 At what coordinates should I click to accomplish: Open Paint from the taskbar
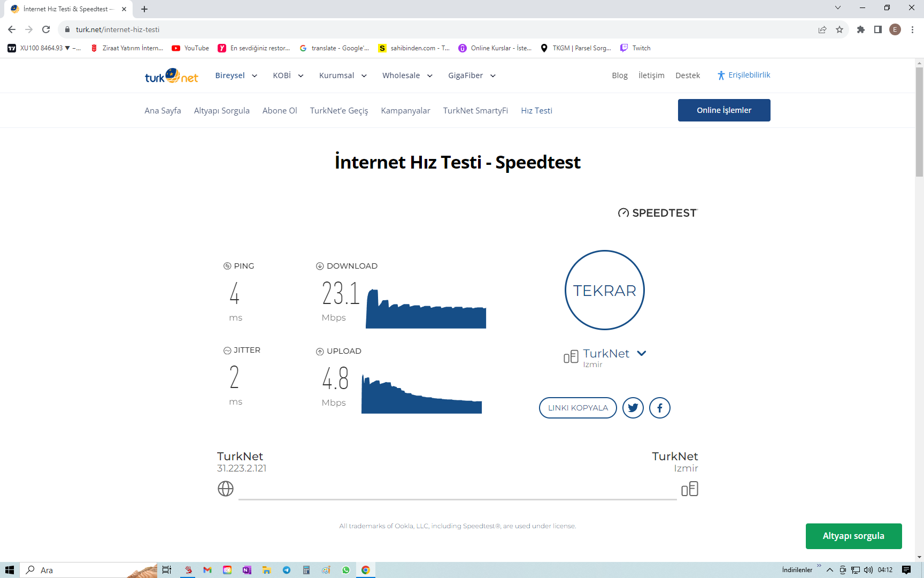click(x=326, y=570)
